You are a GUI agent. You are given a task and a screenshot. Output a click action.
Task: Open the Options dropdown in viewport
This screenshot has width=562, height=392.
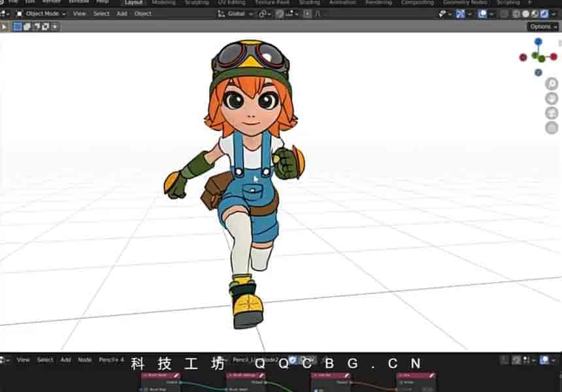tap(542, 27)
